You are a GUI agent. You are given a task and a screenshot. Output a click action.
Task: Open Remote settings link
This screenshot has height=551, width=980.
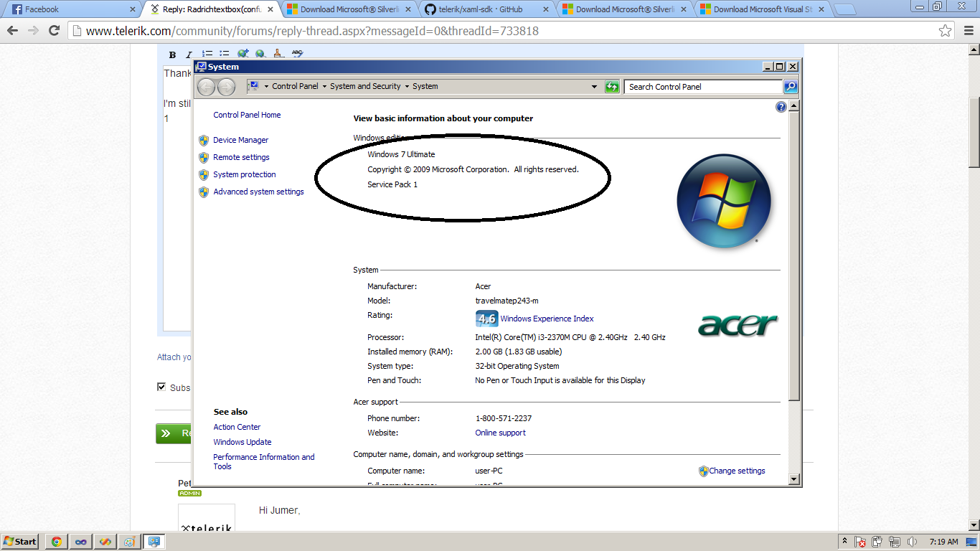(241, 157)
